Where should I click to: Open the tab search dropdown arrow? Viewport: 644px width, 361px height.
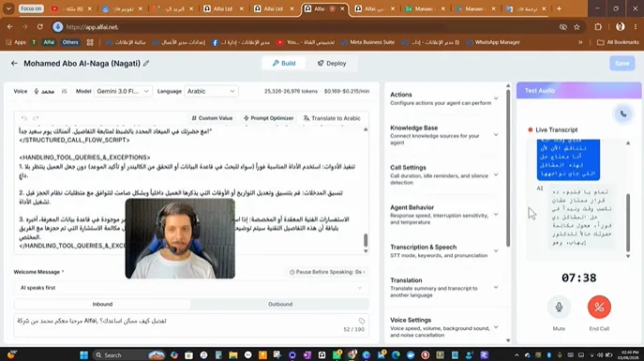pyautogui.click(x=8, y=8)
